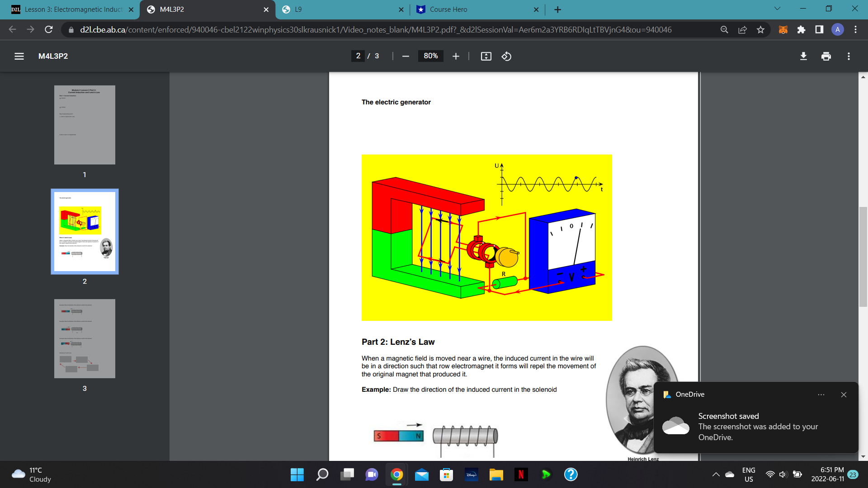Click the browser back navigation button
This screenshot has height=488, width=868.
tap(12, 29)
